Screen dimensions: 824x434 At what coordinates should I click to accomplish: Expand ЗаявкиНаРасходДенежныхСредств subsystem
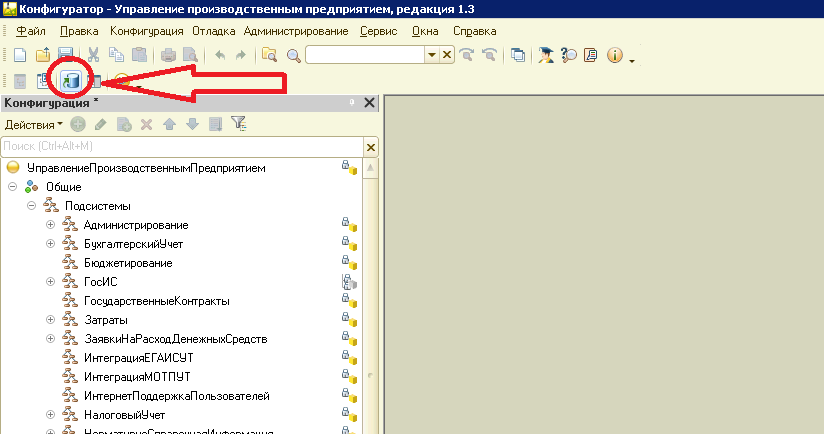tap(50, 338)
